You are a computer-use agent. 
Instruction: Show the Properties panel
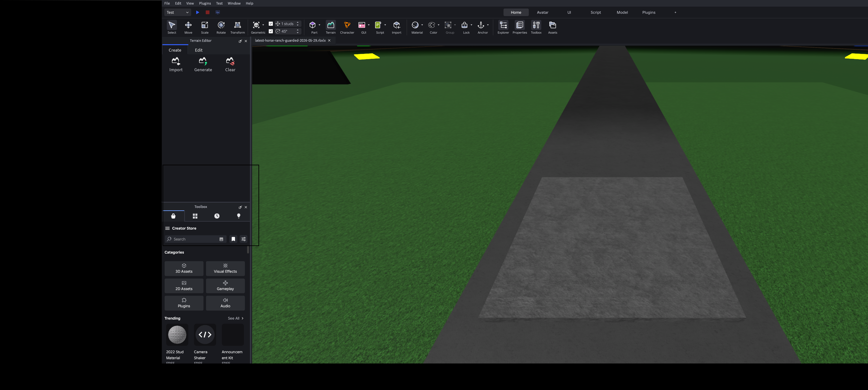tap(520, 27)
